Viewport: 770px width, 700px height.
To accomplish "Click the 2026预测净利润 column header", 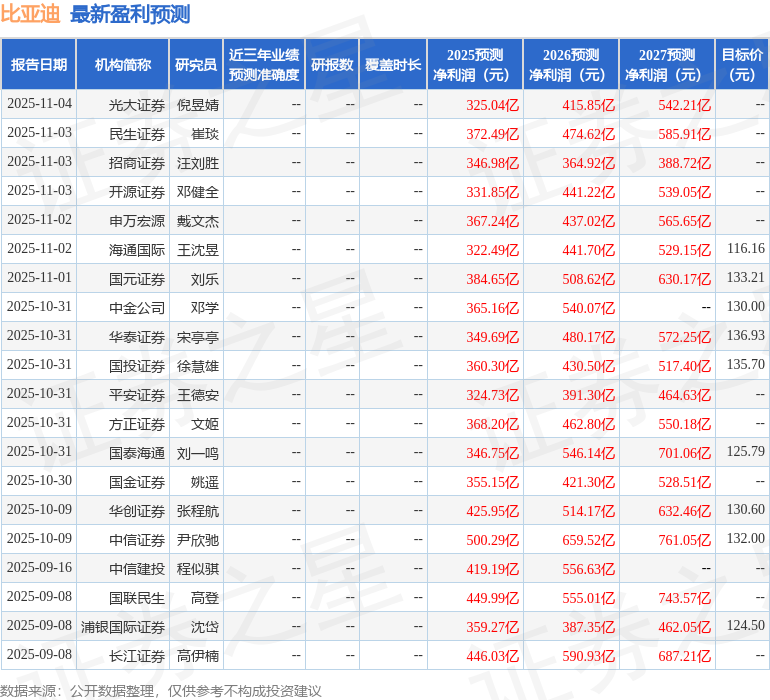I will (571, 65).
